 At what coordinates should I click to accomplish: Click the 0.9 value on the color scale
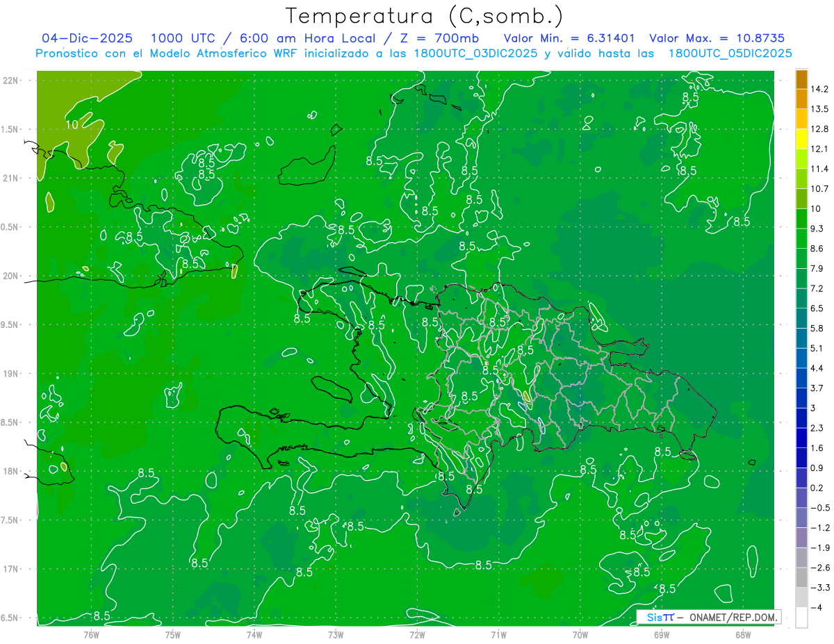(x=817, y=468)
